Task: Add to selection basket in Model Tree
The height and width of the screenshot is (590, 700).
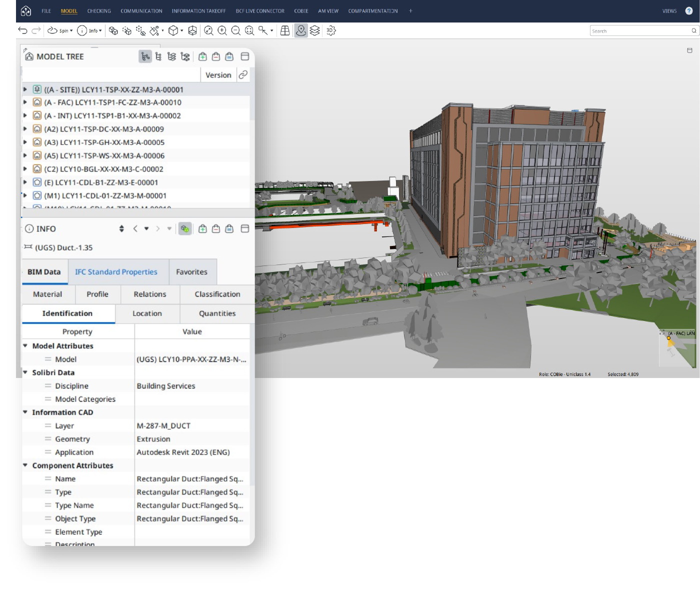Action: click(x=202, y=56)
